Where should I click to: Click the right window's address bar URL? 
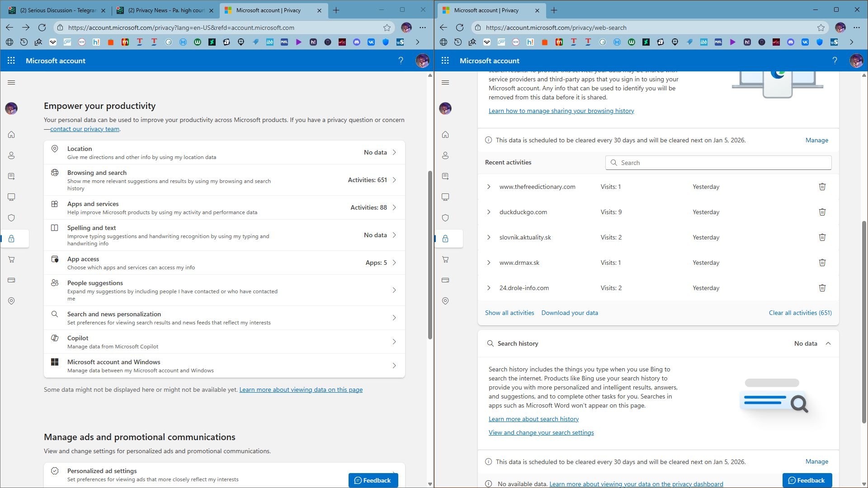556,28
